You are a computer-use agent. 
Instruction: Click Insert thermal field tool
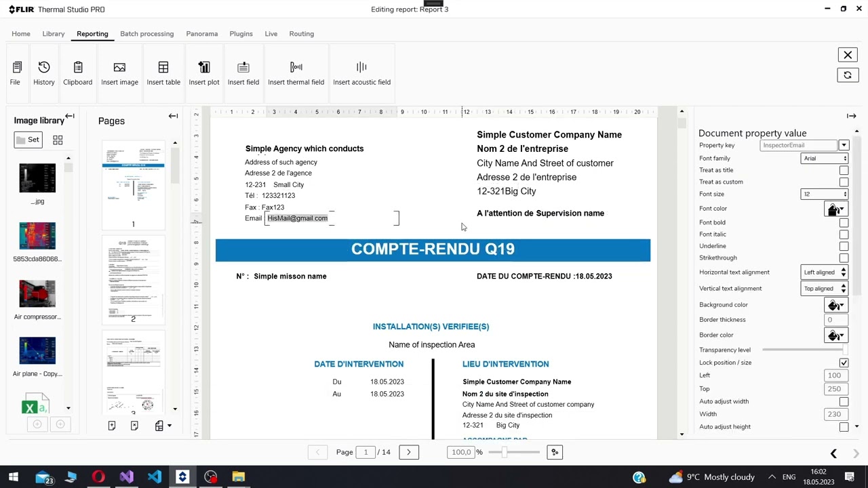[x=296, y=73]
